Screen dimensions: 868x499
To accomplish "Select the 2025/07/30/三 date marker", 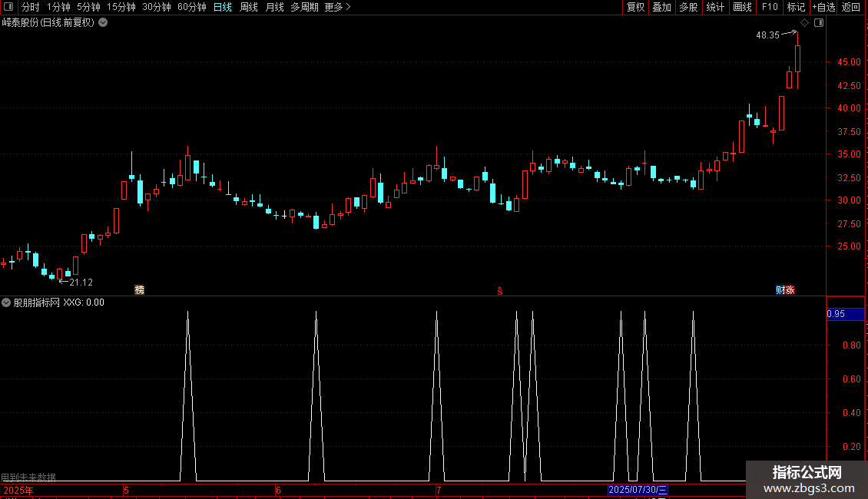I will [638, 490].
